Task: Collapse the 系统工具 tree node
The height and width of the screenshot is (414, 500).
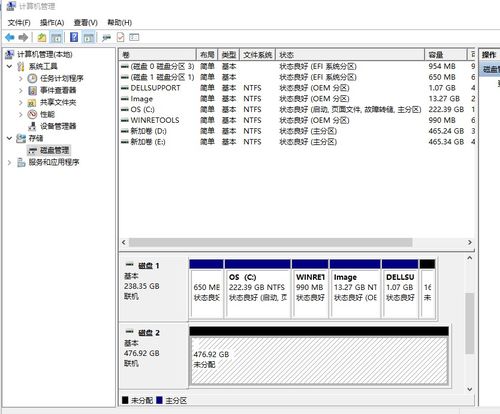Action: [9, 66]
